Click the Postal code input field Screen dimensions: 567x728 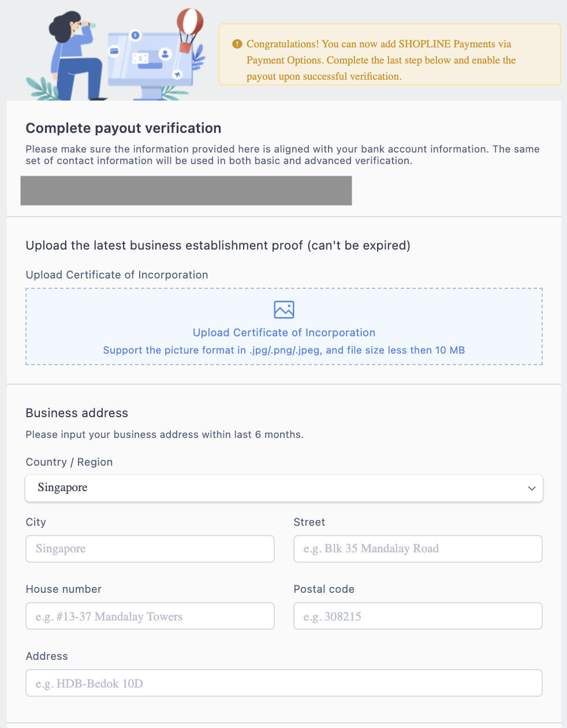pyautogui.click(x=418, y=616)
